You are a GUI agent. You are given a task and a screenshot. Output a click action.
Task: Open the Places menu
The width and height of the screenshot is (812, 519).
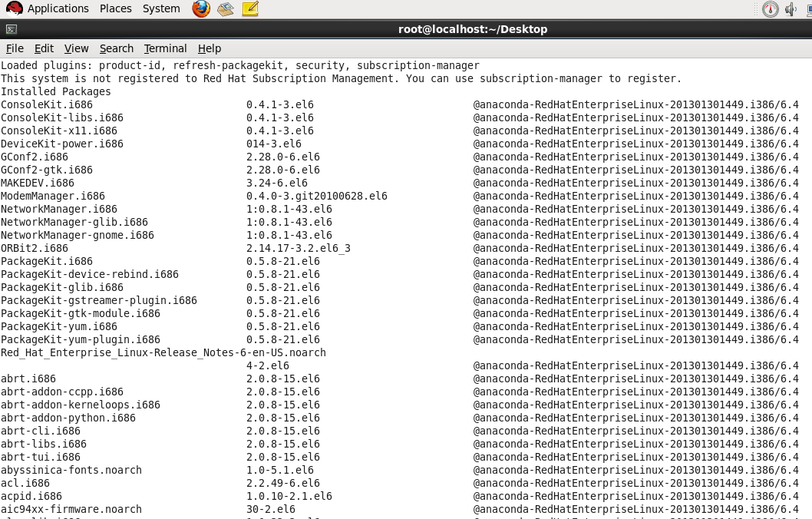(115, 8)
